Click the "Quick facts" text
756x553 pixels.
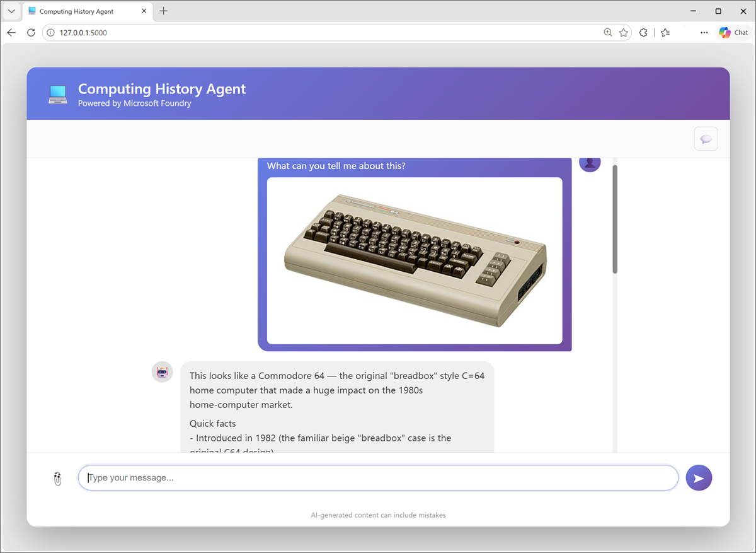[x=213, y=423]
